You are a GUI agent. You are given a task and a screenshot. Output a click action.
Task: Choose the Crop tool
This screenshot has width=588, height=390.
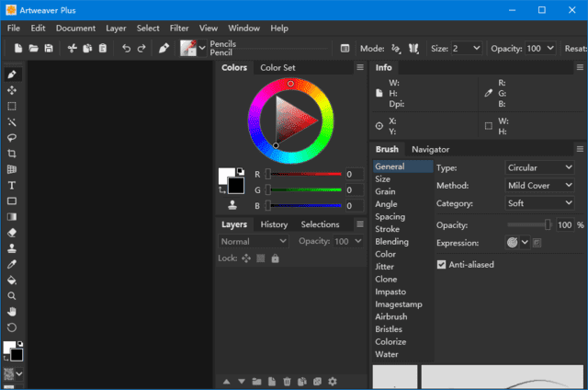(12, 154)
